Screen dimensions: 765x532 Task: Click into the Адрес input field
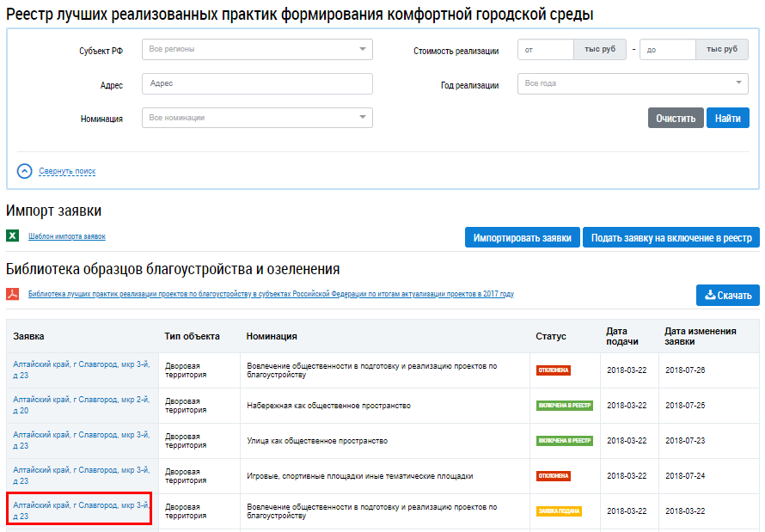(256, 84)
